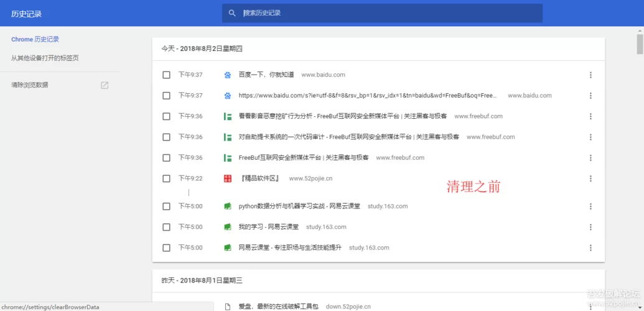Viewport: 644px width, 311px height.
Task: Click 下午9:22 timestamp
Action: click(190, 179)
